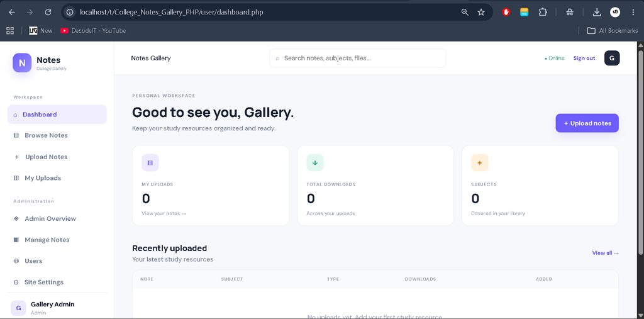
Task: Click the Recently uploaded heading
Action: coord(170,249)
